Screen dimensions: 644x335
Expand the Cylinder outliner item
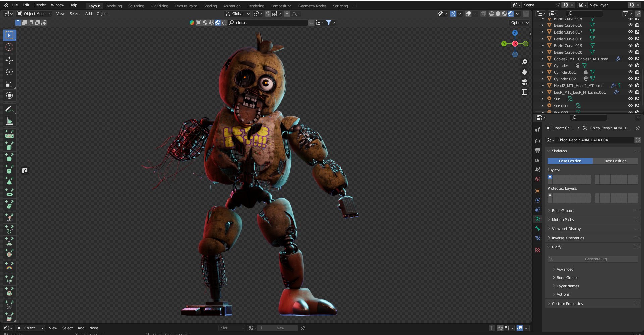[x=542, y=65]
